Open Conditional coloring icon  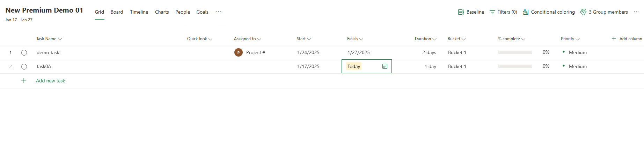coord(526,12)
